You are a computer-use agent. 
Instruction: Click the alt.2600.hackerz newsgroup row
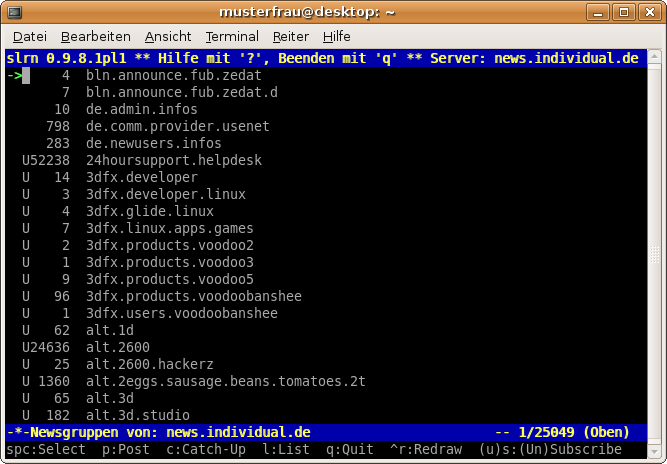click(x=149, y=364)
